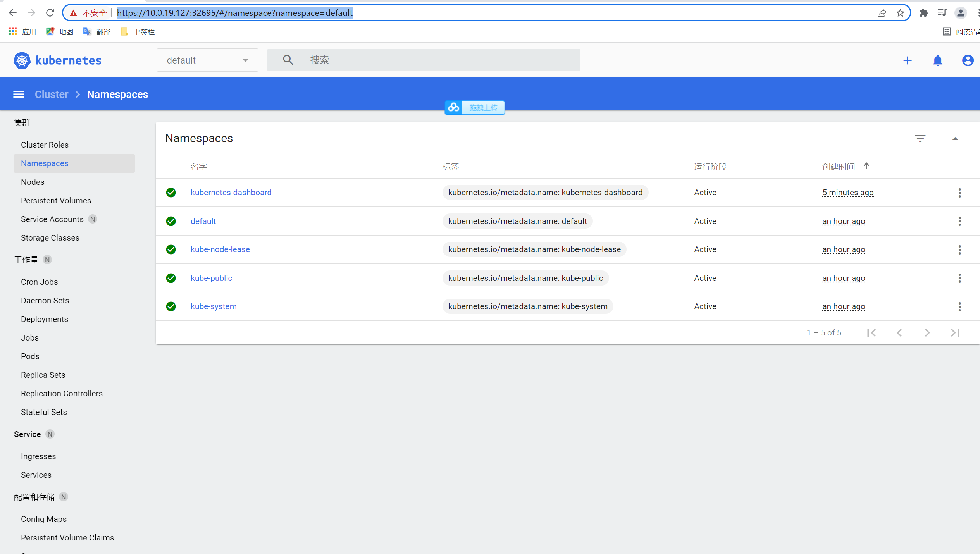Image resolution: width=980 pixels, height=554 pixels.
Task: Click the dashboard search input field
Action: tap(424, 60)
